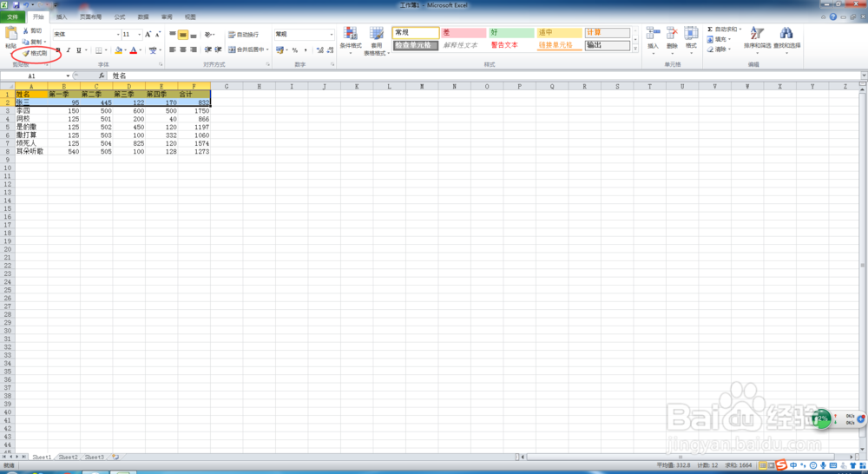Click the Copy (复制) icon
868x474 pixels.
pyautogui.click(x=25, y=42)
